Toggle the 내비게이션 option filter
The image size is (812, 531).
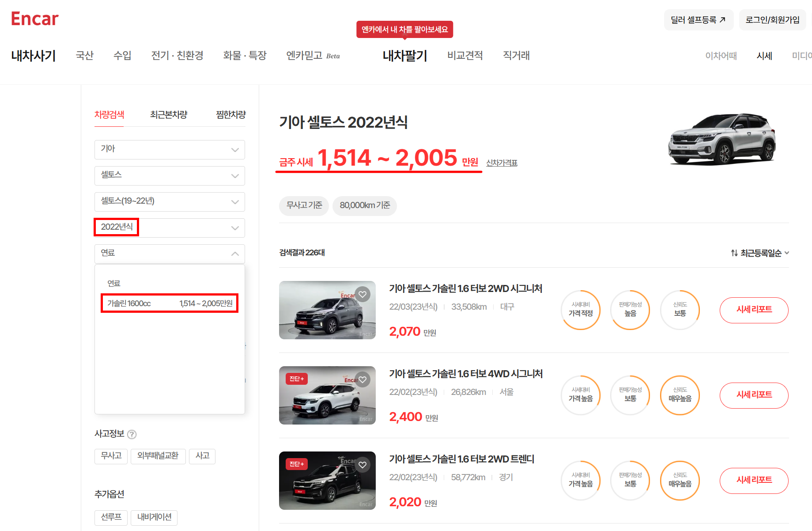154,517
